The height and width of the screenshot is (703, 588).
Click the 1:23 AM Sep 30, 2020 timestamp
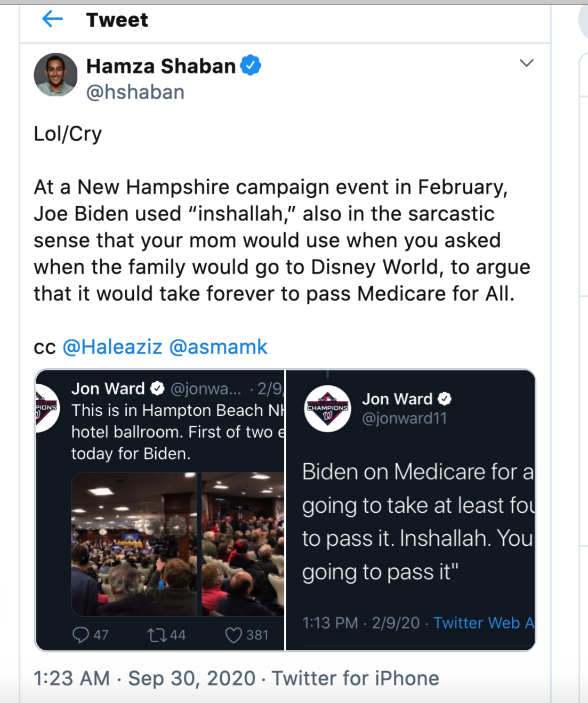point(144,678)
